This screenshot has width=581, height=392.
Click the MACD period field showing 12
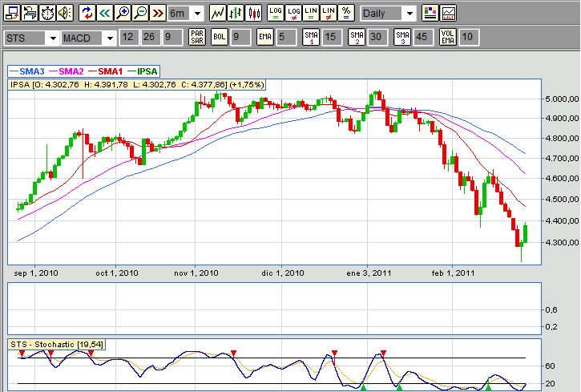point(128,37)
